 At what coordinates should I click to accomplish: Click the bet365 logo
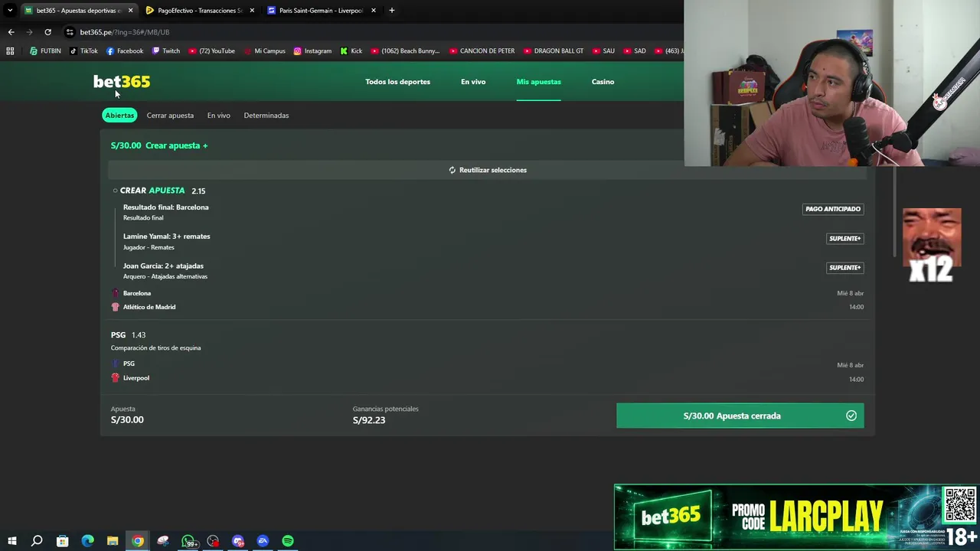tap(122, 81)
